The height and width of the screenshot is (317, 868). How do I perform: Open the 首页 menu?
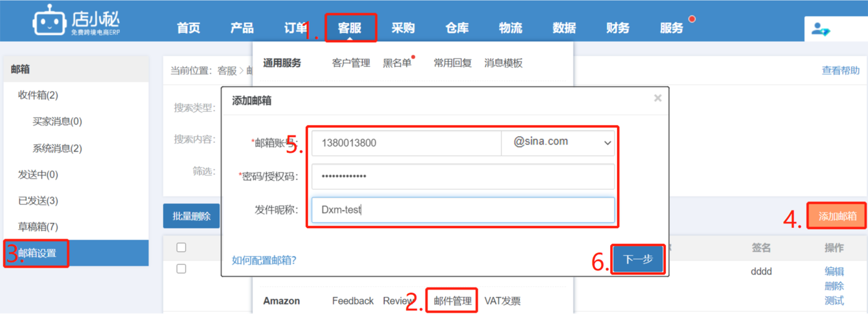tap(188, 28)
